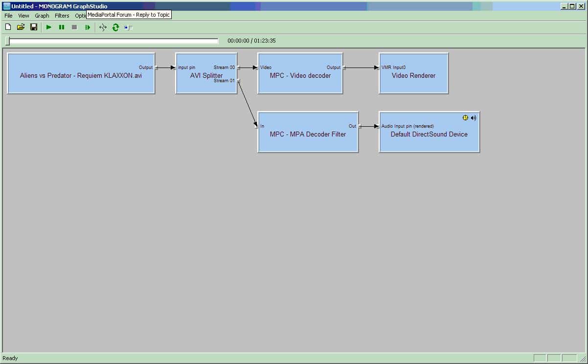Select the Video Renderer filter
This screenshot has height=364, width=588.
413,73
